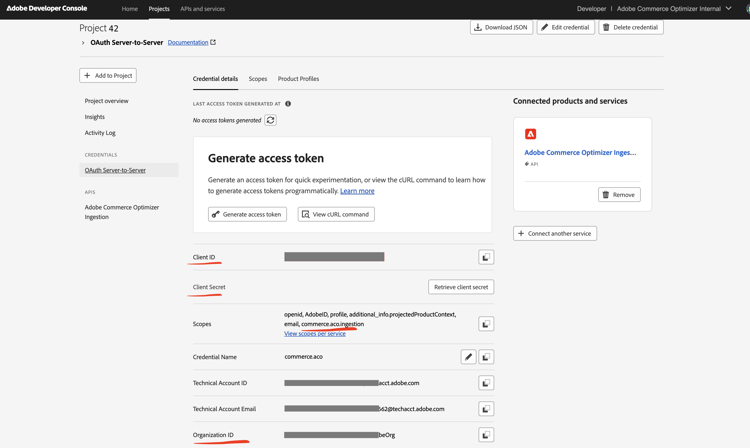Expand the OAuth Server-to-Server breadcrumb chevron
This screenshot has height=448, width=750.
83,43
